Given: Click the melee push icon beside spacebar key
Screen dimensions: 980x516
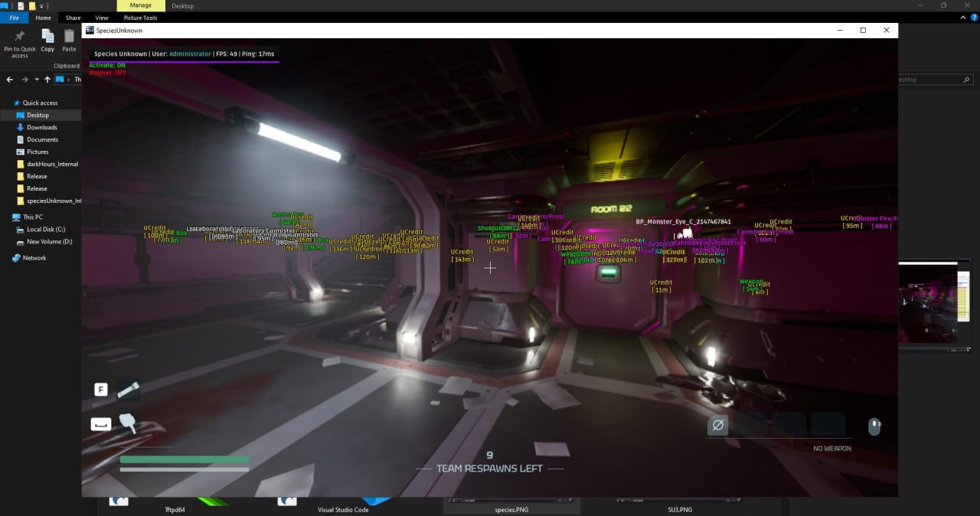Looking at the screenshot, I should (x=128, y=423).
